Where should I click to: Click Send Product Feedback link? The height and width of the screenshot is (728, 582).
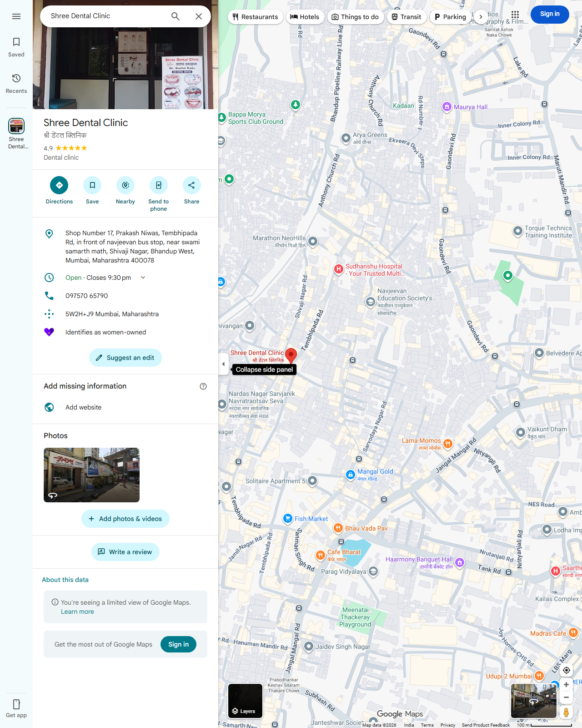click(x=486, y=725)
